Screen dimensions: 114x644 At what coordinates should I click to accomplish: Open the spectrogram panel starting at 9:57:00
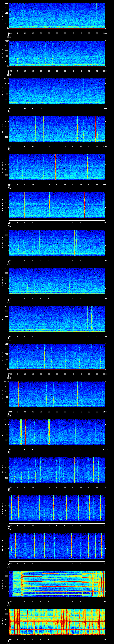pyautogui.click(x=57, y=356)
